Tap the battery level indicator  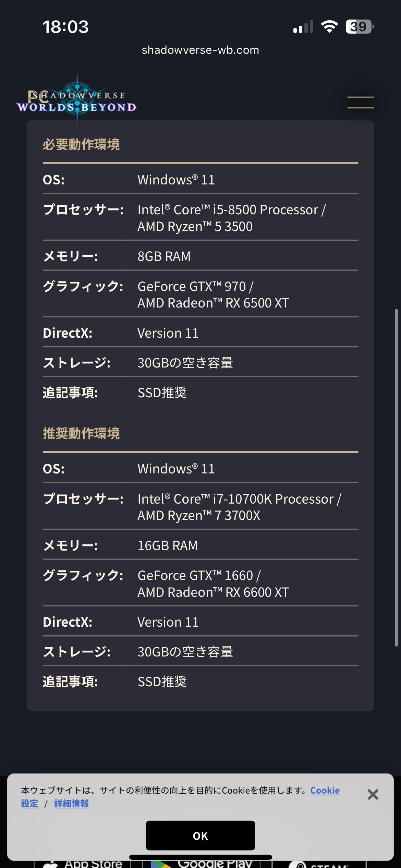click(359, 27)
